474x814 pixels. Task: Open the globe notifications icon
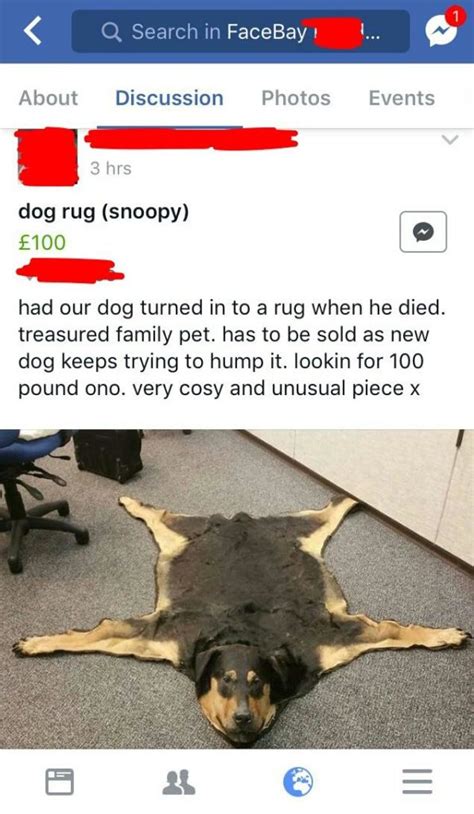298,781
